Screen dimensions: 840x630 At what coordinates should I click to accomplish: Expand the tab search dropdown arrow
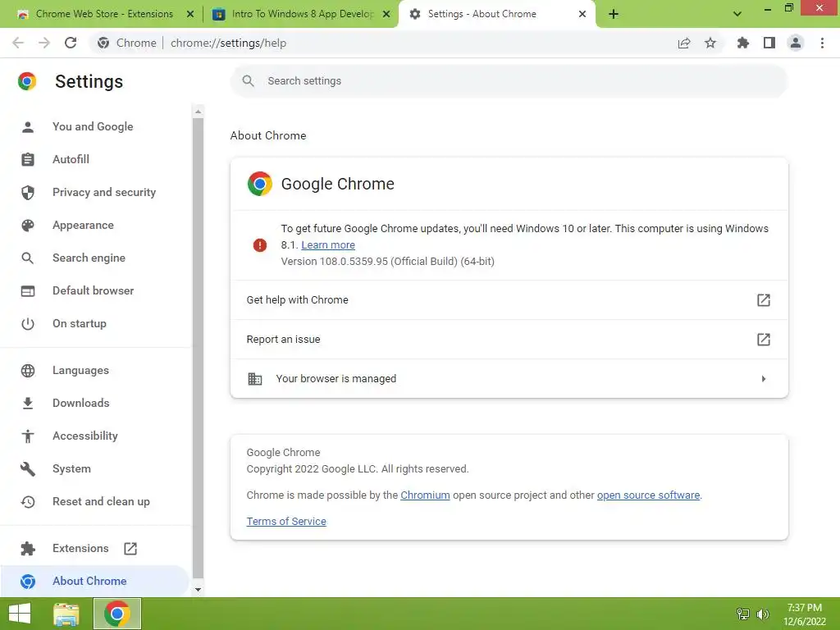737,14
